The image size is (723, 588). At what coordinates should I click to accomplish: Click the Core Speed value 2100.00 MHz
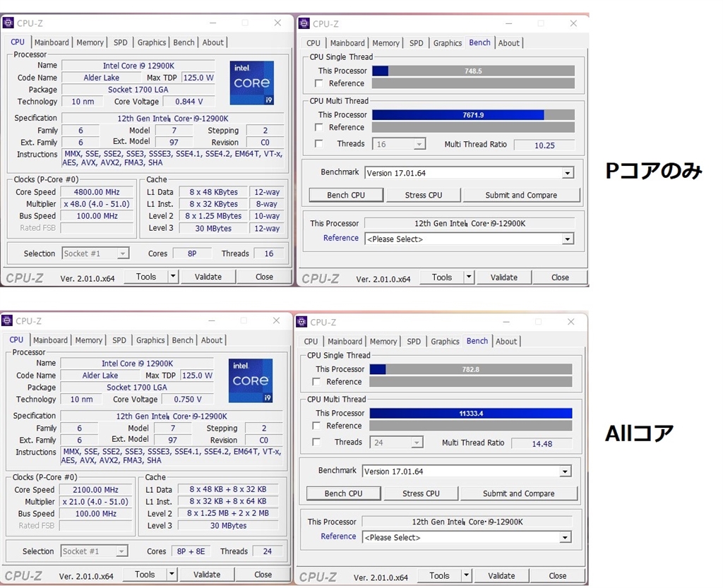pos(95,490)
